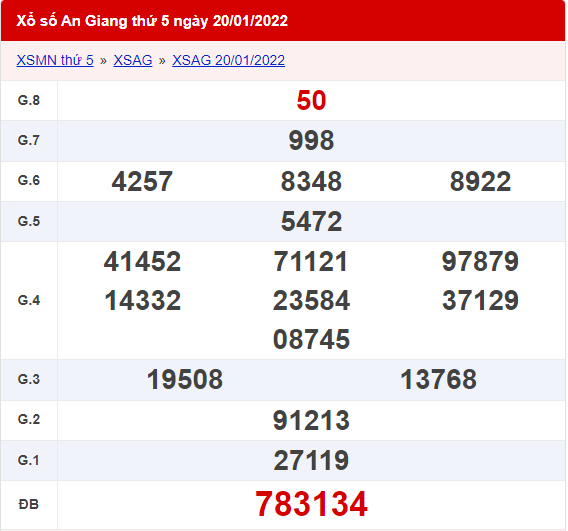Select the G.7 prize number 998

pos(311,141)
